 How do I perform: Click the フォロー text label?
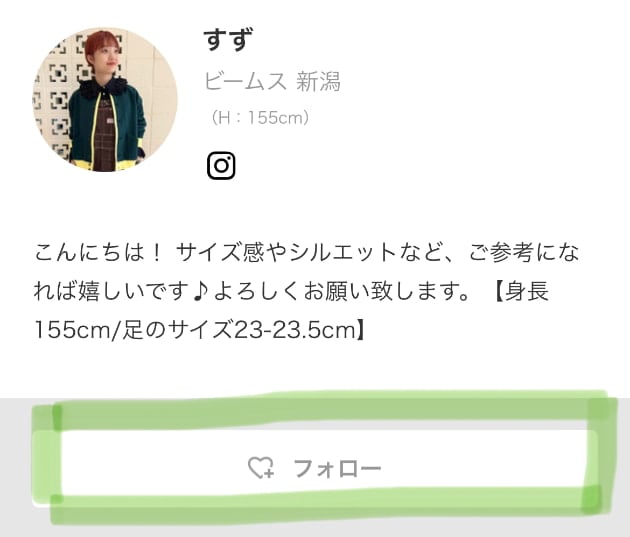point(337,468)
